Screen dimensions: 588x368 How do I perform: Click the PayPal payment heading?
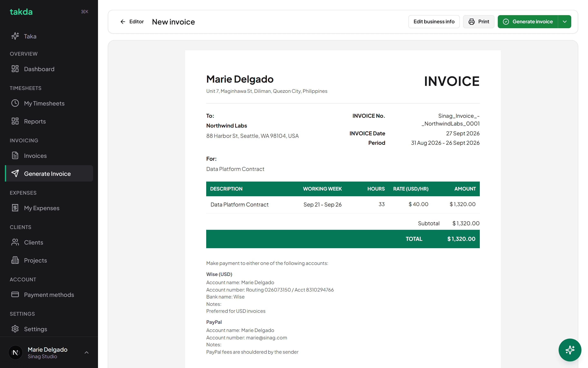click(214, 322)
